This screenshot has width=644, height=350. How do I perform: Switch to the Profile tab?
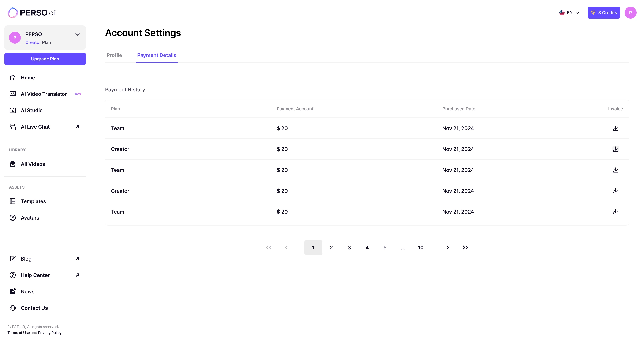(x=114, y=55)
